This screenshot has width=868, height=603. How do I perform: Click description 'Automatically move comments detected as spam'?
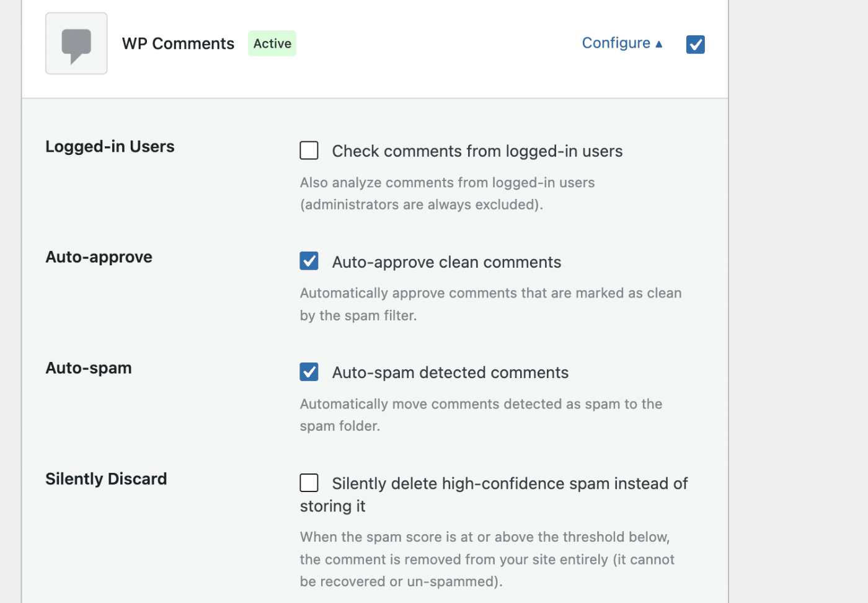[x=481, y=415]
